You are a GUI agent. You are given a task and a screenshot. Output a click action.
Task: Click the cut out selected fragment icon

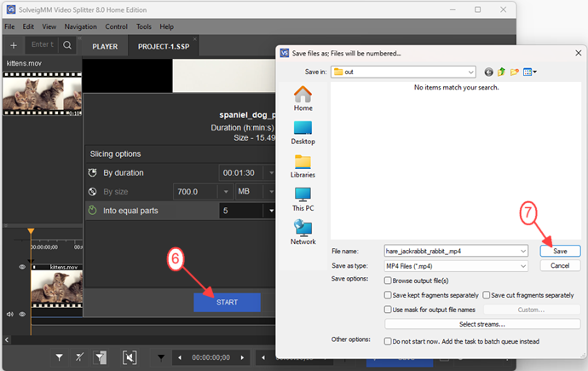(130, 357)
